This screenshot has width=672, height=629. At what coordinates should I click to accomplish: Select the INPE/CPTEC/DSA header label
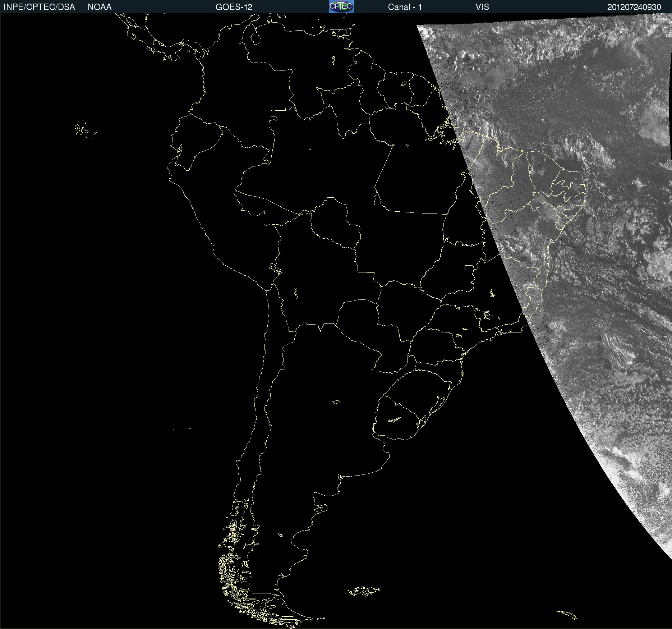[39, 7]
